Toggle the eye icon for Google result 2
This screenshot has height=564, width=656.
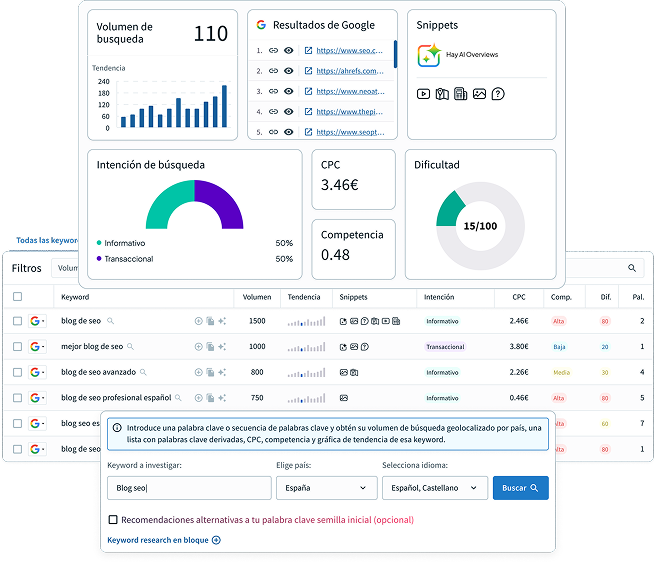(x=289, y=71)
